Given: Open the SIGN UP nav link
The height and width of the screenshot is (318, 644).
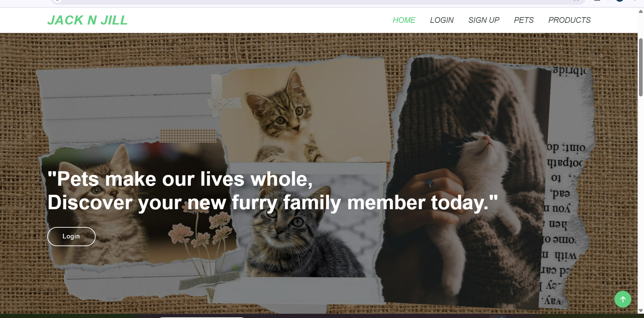Looking at the screenshot, I should pyautogui.click(x=484, y=20).
